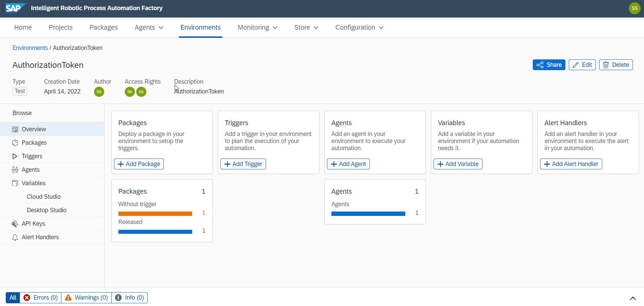Filter by Warnings (0)
Viewport: 644px width, 306px height.
point(86,298)
